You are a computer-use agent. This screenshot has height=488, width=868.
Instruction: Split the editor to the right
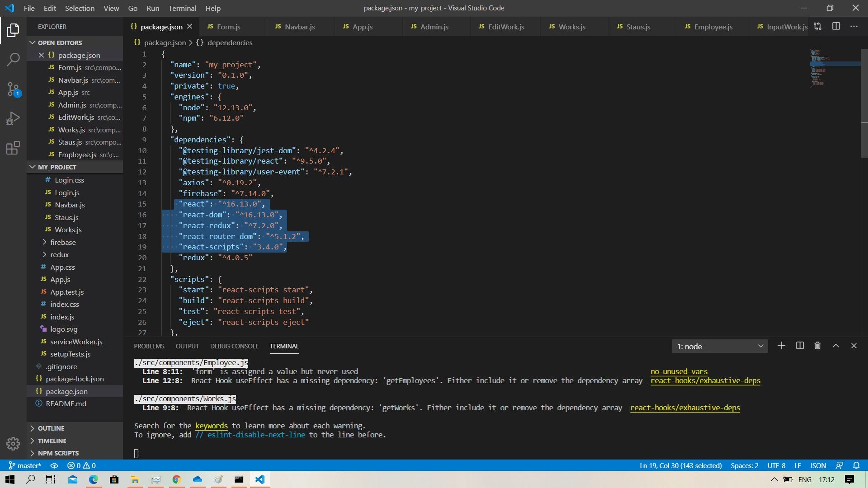pyautogui.click(x=836, y=26)
